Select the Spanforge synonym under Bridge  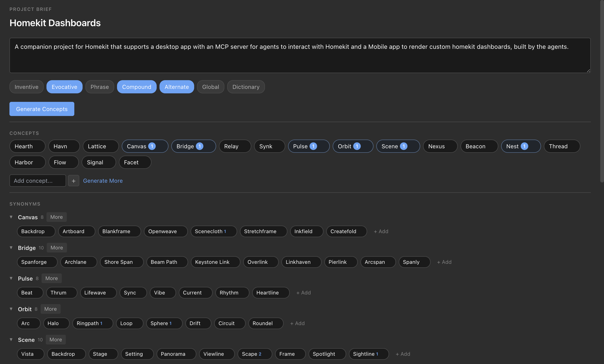click(37, 262)
